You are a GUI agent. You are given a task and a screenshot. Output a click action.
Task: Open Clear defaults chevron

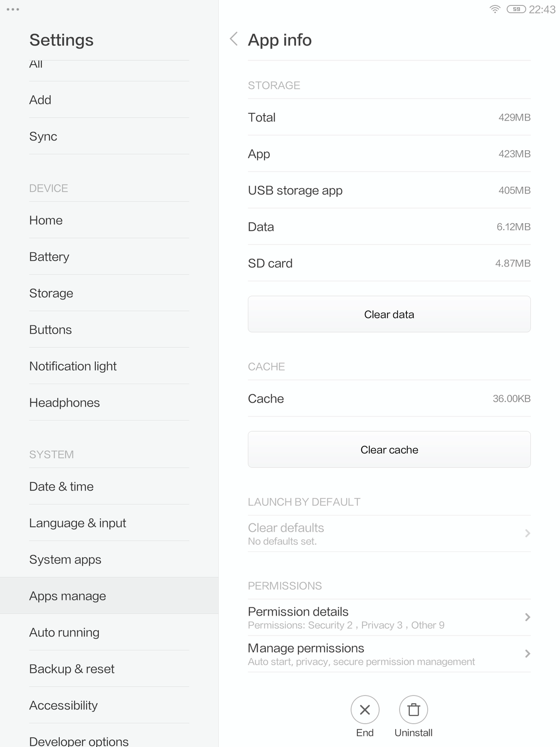(x=527, y=534)
